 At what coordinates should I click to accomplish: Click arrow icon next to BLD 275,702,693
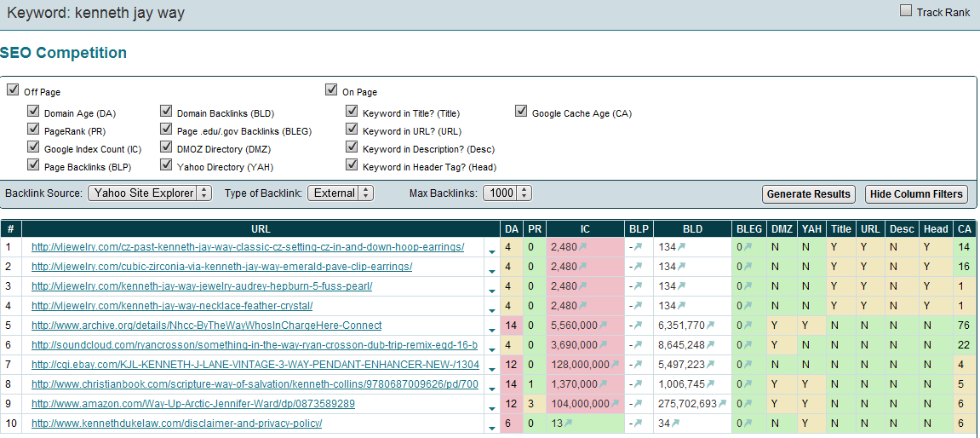[x=722, y=404]
